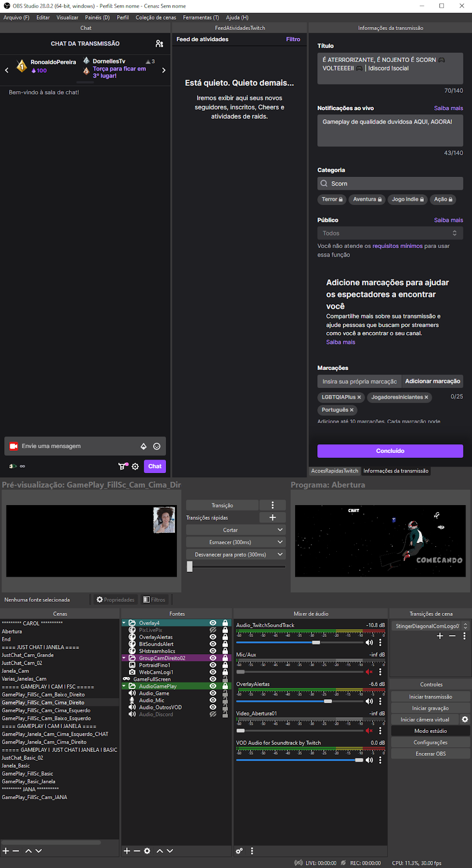Viewport: 472px width, 868px height.
Task: Open the Arquivo menu
Action: [x=16, y=17]
